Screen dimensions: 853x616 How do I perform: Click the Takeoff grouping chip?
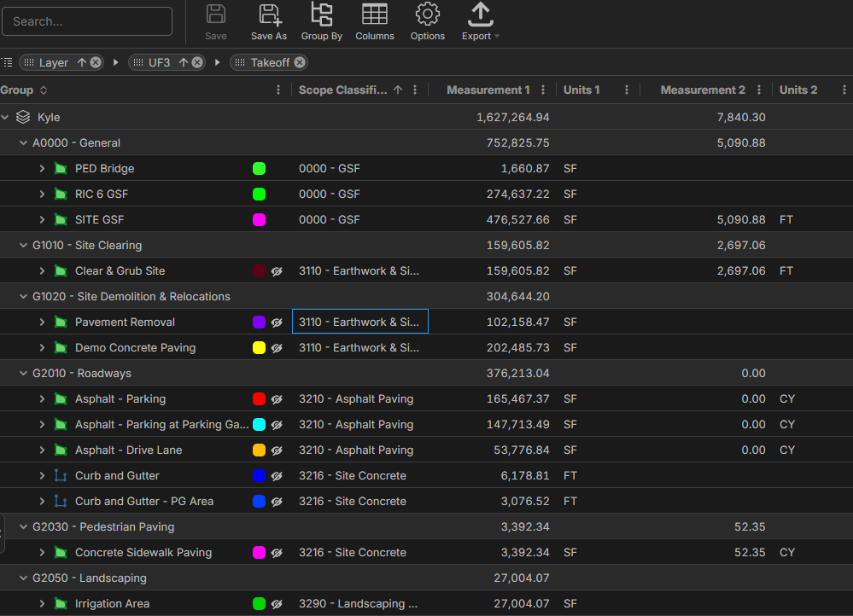coord(269,62)
